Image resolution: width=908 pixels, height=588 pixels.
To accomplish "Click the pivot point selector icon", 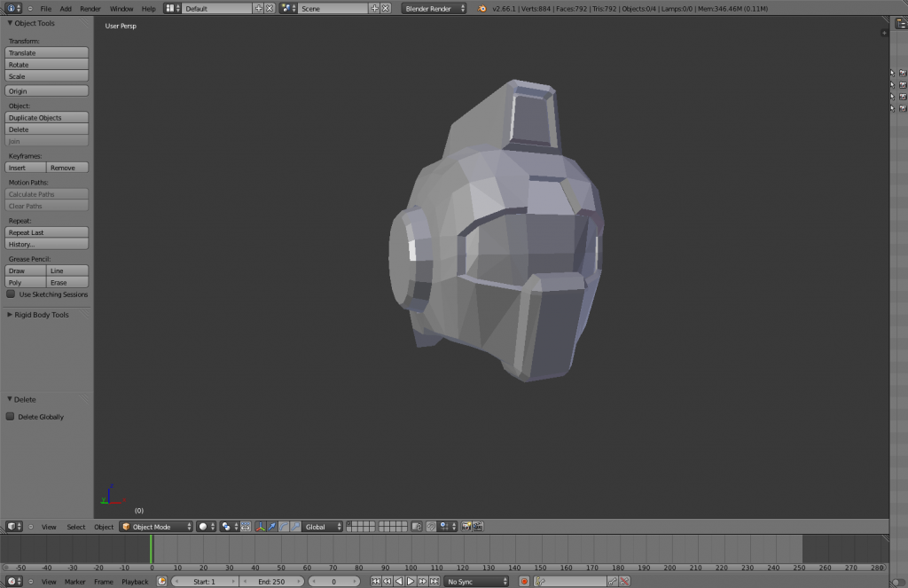I will pyautogui.click(x=227, y=527).
